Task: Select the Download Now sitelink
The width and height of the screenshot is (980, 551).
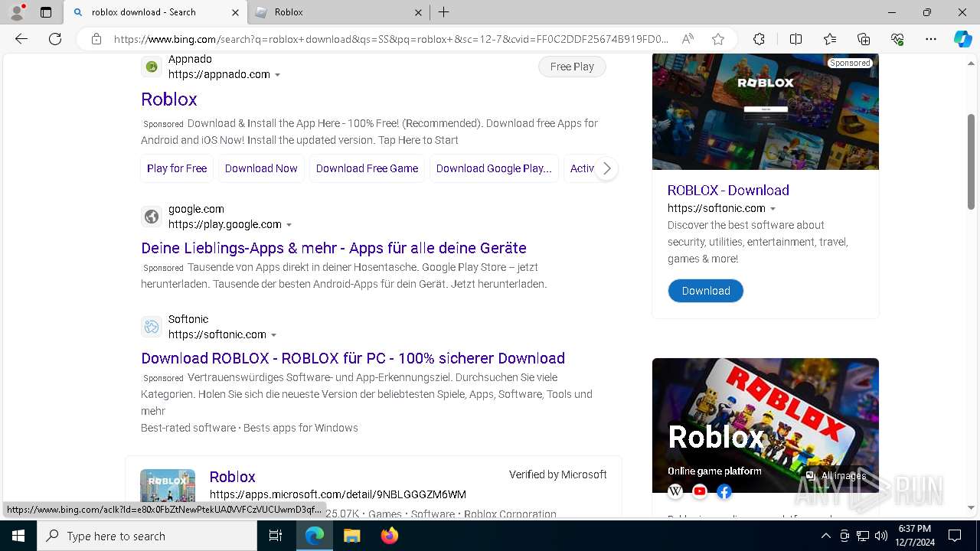Action: [x=261, y=168]
